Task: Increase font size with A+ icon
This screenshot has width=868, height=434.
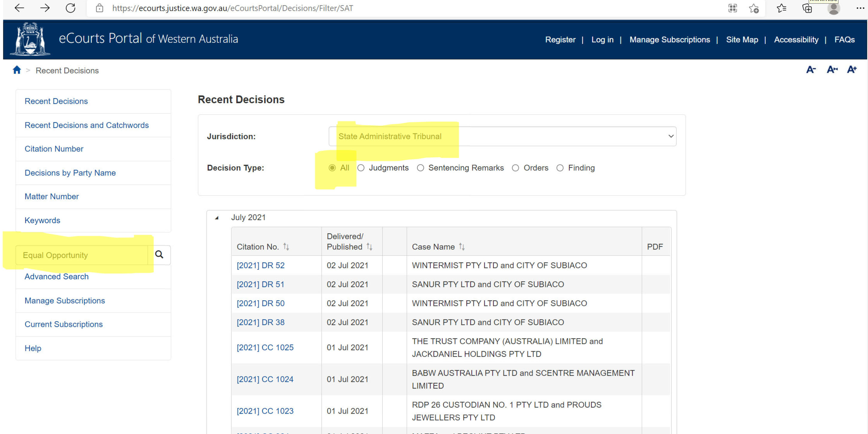Action: tap(852, 70)
